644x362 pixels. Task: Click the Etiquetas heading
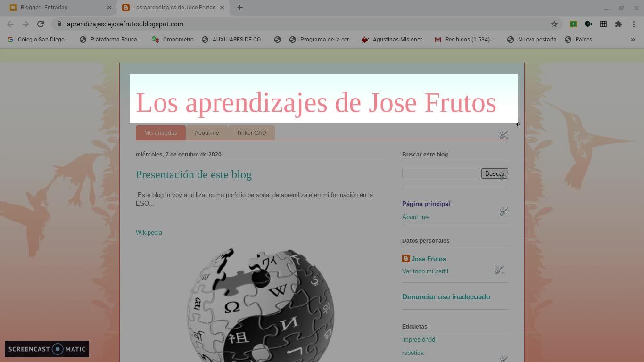(415, 326)
